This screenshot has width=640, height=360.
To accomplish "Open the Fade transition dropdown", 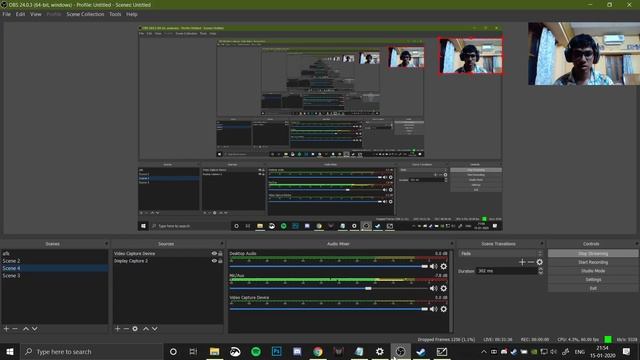I will 501,253.
